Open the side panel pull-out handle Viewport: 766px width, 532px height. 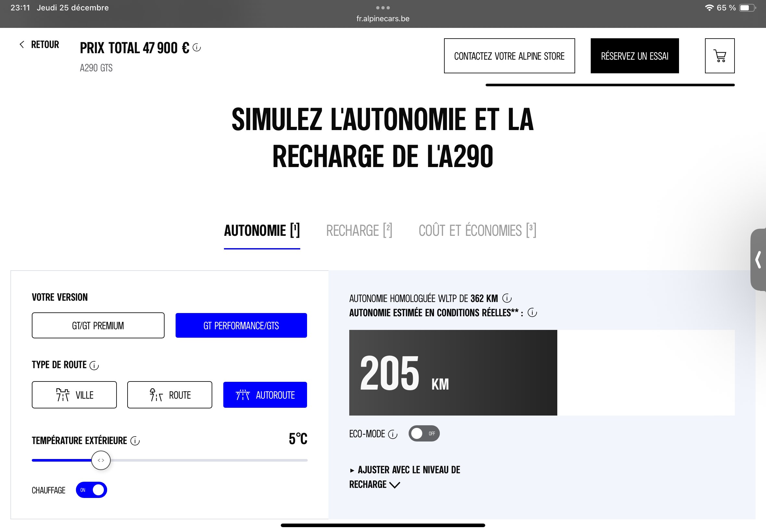point(758,260)
